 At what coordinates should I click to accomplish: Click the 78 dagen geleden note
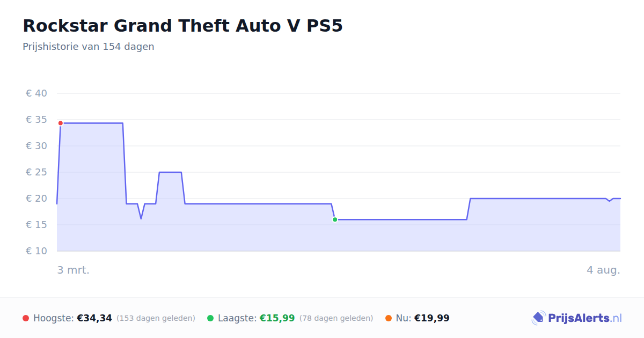click(x=336, y=318)
